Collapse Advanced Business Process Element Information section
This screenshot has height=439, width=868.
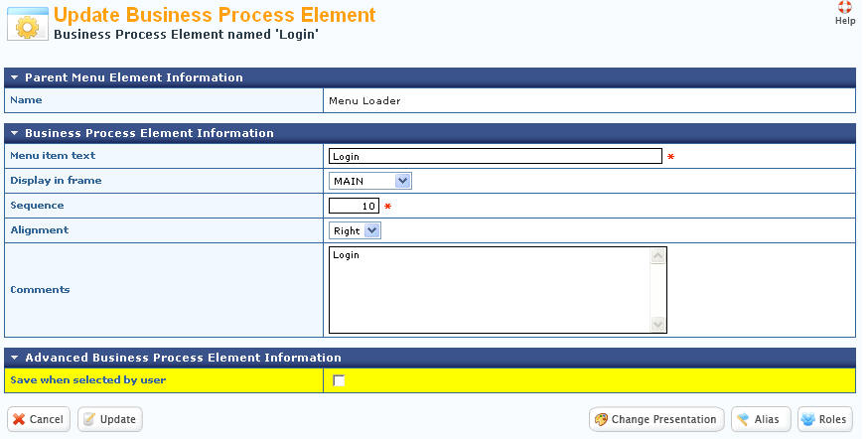14,358
